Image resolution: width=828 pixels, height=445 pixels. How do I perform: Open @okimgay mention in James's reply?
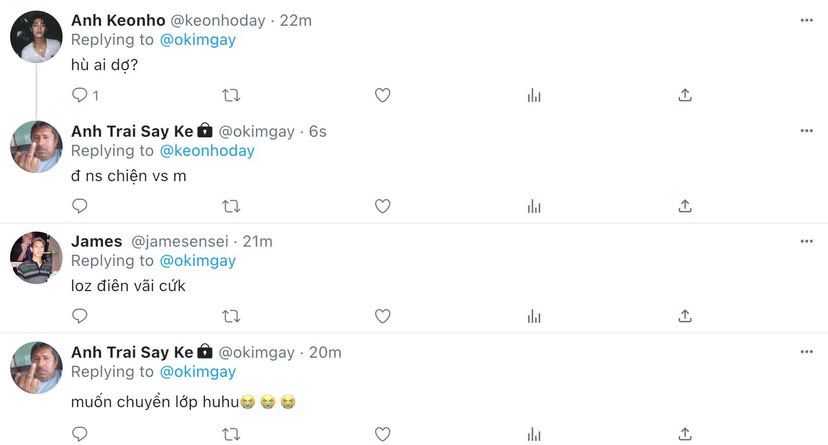click(x=197, y=261)
